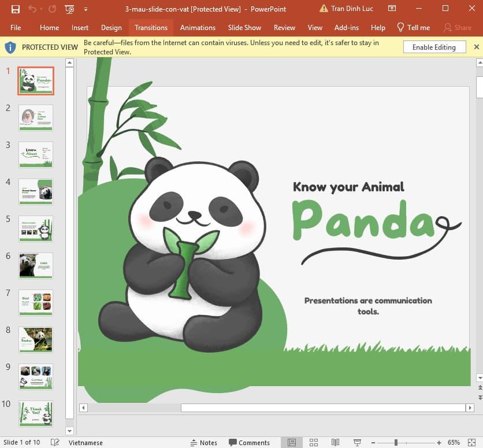483x448 pixels.
Task: Switch to the Animations tab
Action: click(x=198, y=27)
